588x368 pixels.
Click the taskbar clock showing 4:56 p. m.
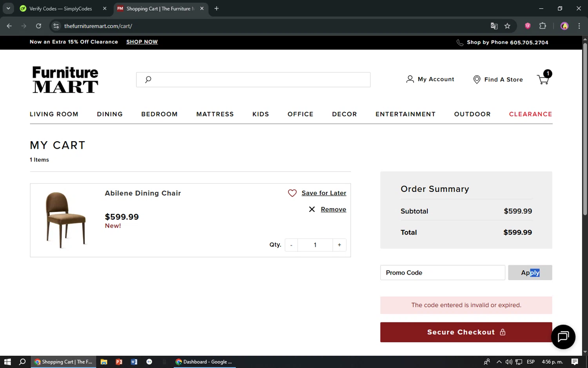[552, 362]
